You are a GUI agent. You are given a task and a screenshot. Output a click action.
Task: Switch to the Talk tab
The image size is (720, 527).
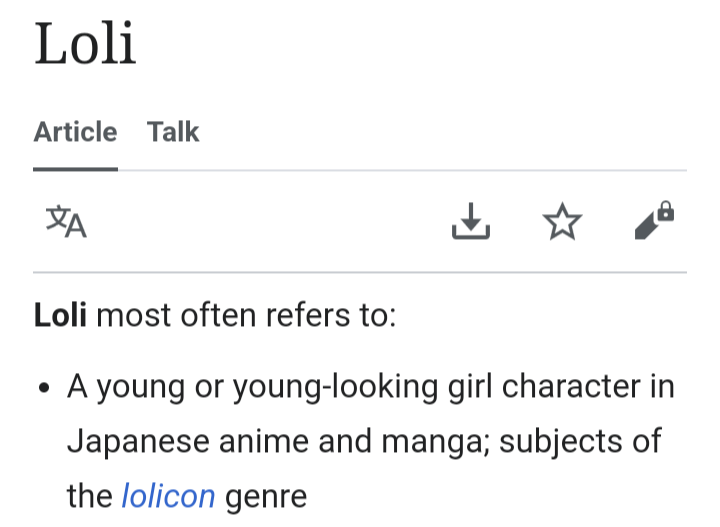click(x=173, y=132)
